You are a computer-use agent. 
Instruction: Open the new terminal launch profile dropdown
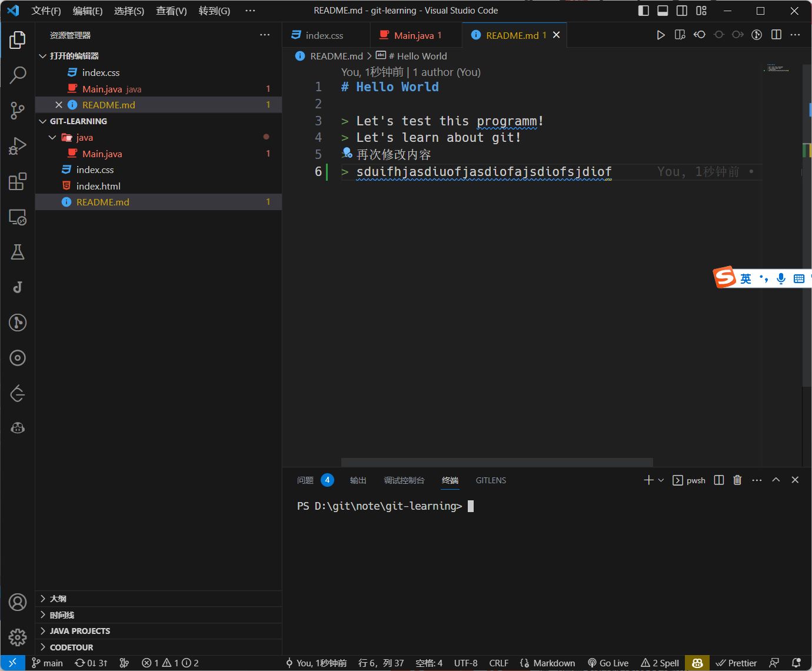click(x=661, y=480)
